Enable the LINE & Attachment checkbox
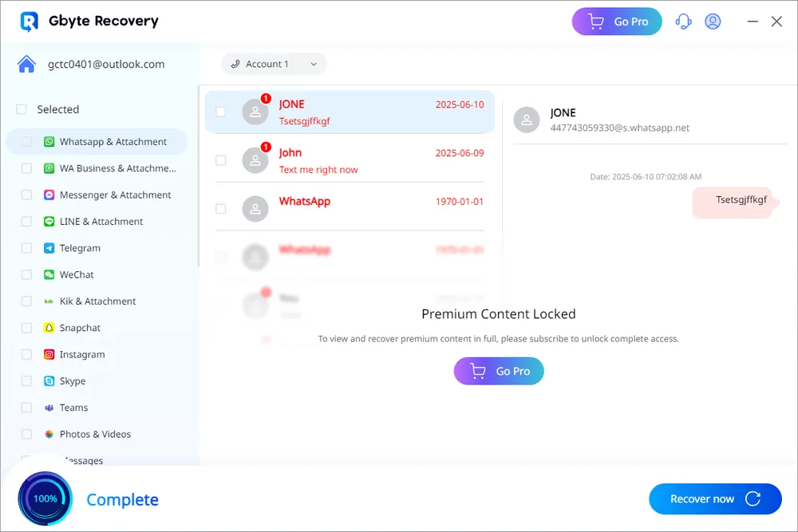This screenshot has width=798, height=532. point(26,222)
